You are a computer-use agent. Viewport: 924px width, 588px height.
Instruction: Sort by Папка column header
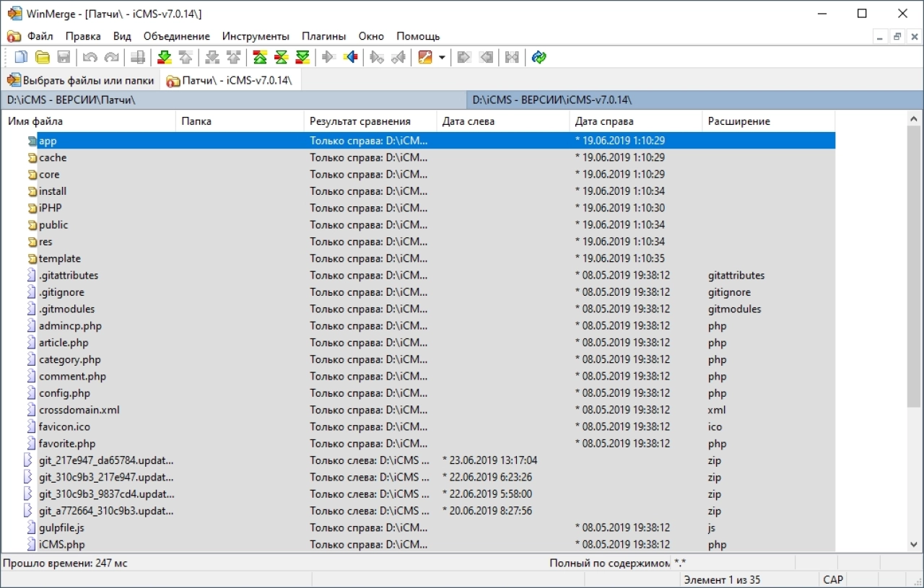pyautogui.click(x=240, y=121)
